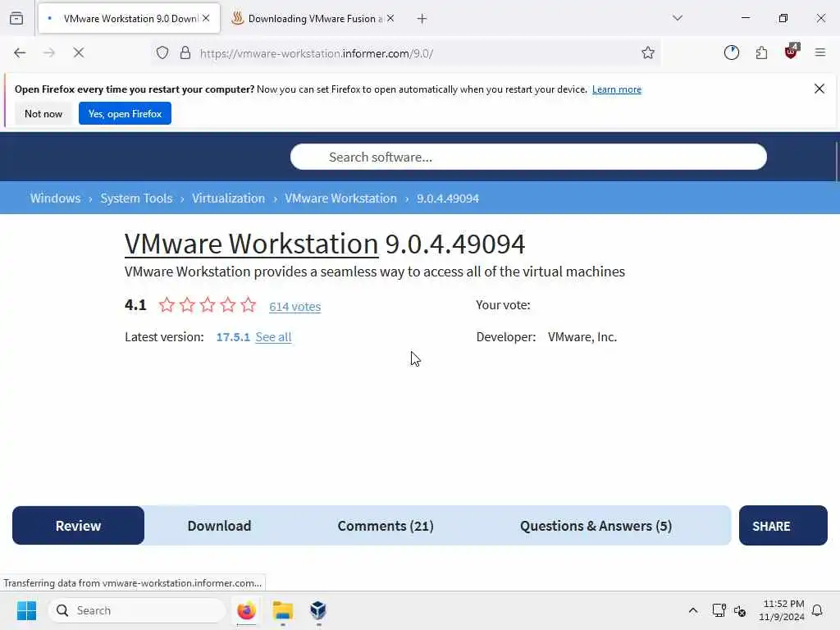Open the 614 votes link

[x=294, y=307]
